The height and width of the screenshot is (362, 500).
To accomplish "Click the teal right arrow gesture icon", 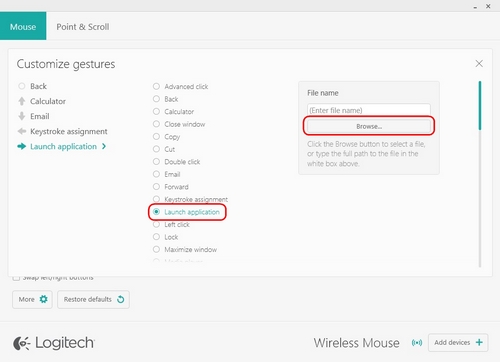I will (x=22, y=146).
